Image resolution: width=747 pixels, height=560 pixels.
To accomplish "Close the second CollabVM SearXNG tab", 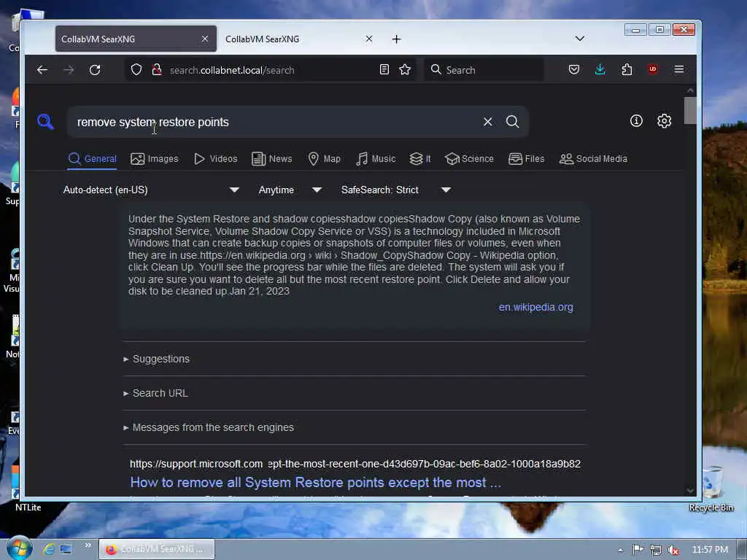I will point(369,39).
